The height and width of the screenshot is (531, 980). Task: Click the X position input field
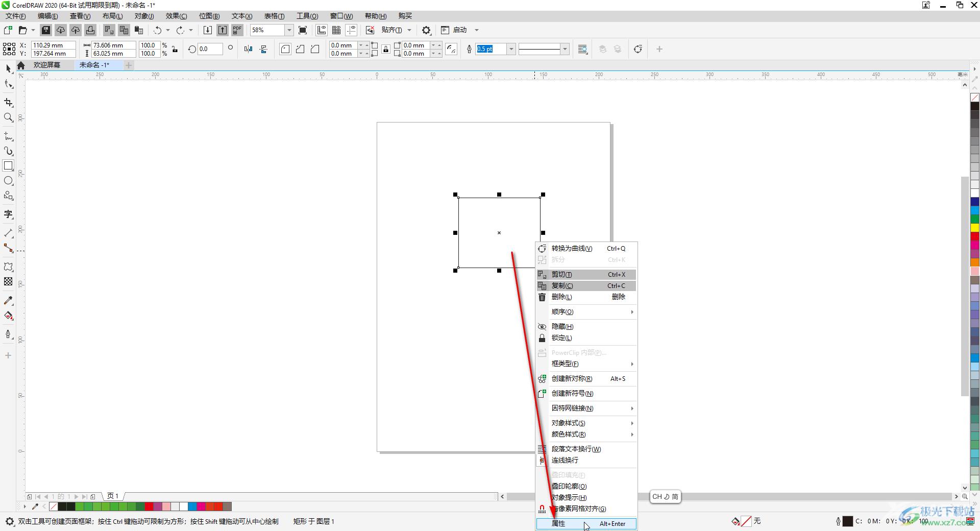pyautogui.click(x=53, y=45)
